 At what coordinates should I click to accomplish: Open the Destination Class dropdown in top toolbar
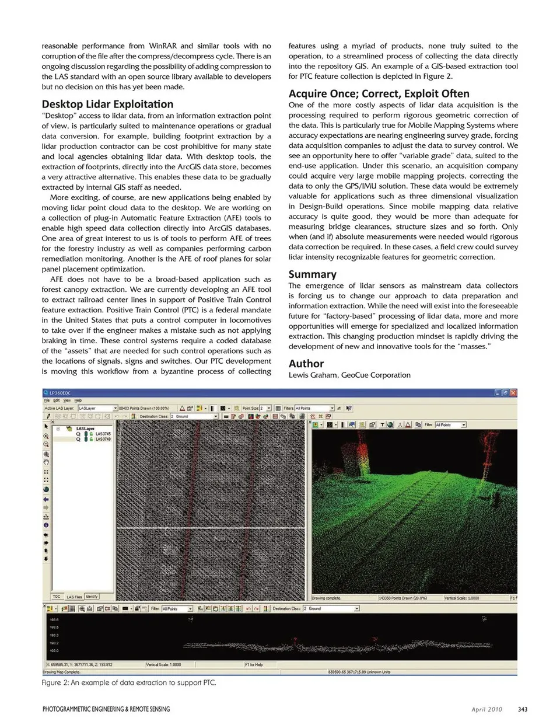(215, 416)
